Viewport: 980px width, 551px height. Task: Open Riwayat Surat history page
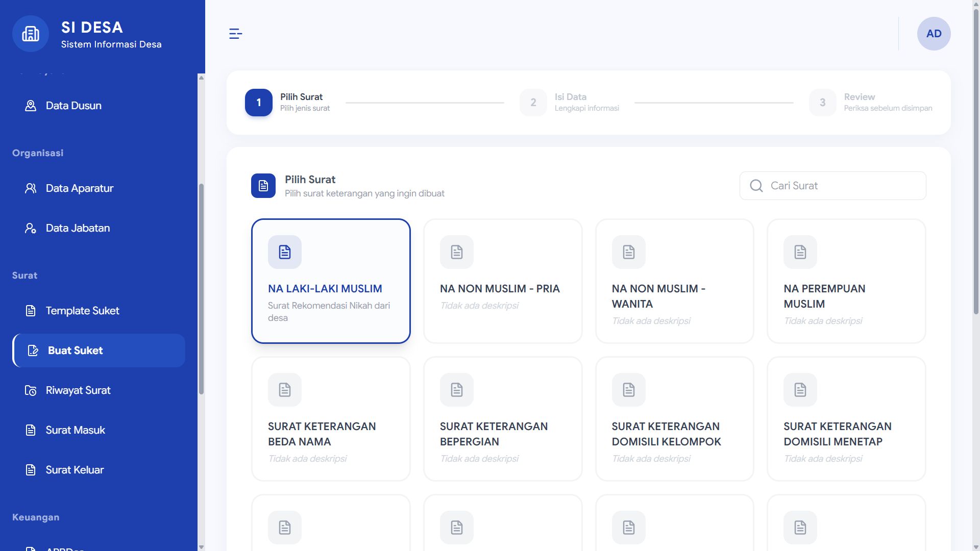99,390
